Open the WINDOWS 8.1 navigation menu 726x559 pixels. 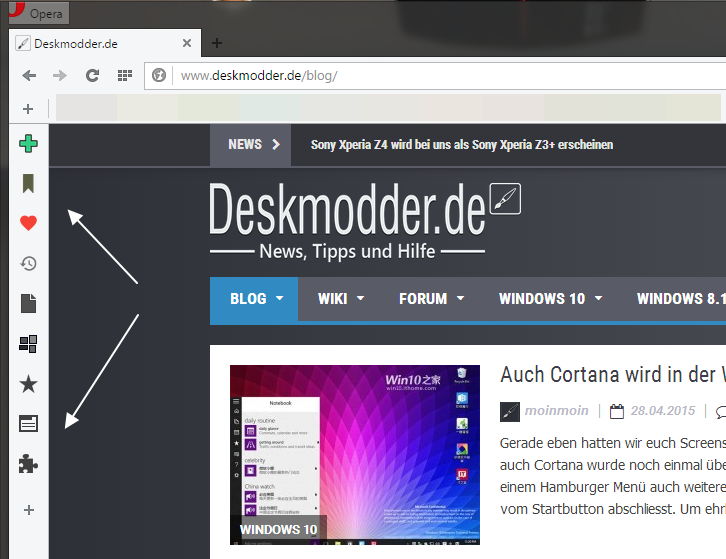click(x=681, y=299)
